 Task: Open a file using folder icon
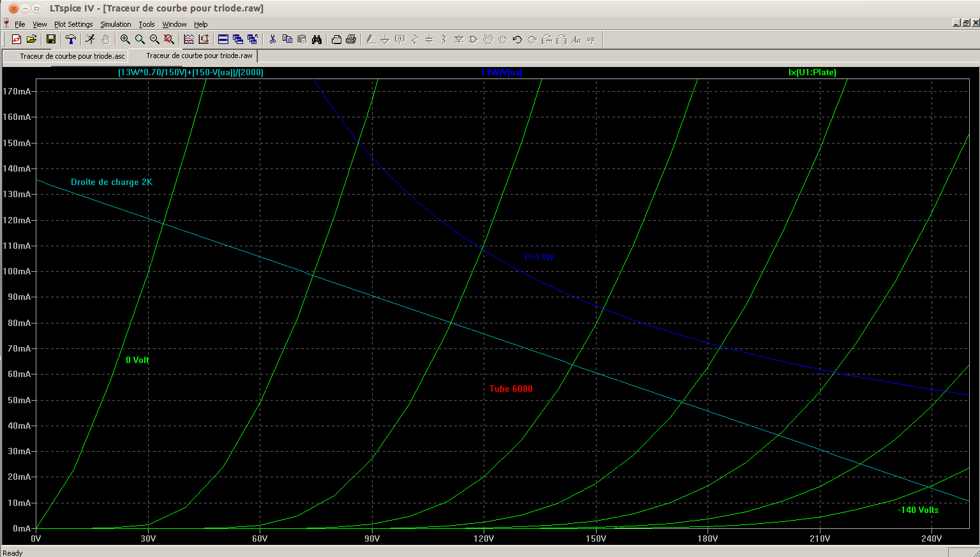(x=31, y=40)
